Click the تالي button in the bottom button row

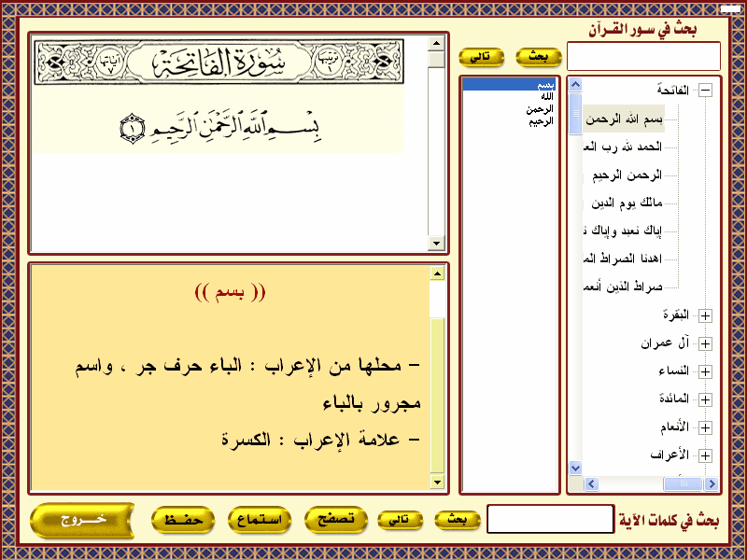[x=400, y=520]
